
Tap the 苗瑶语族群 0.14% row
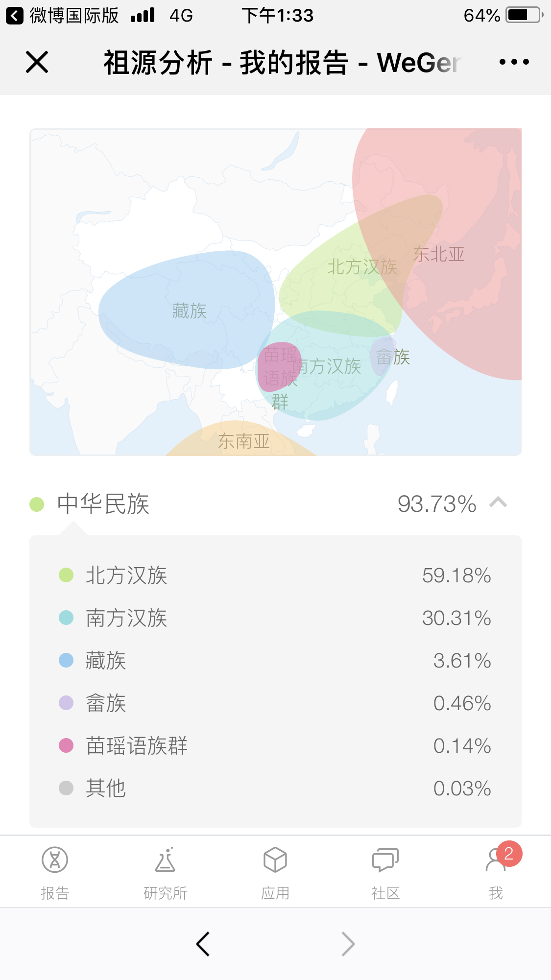[x=274, y=746]
